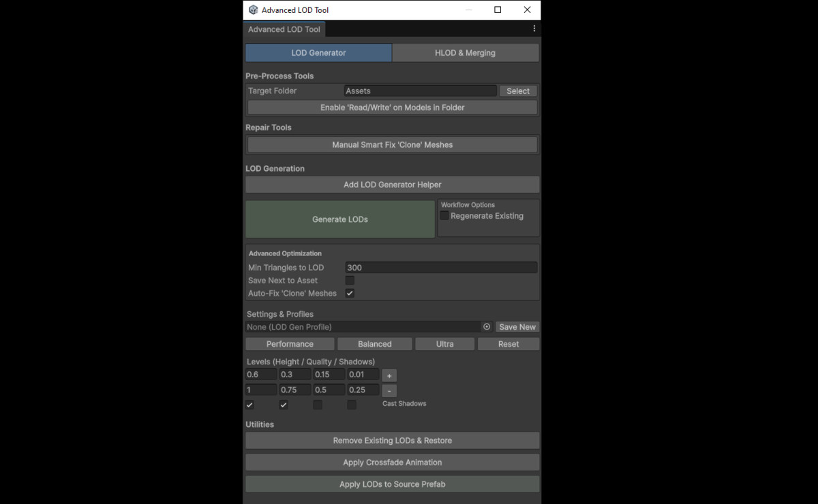Click the Advanced LOD Tool window tab
The image size is (818, 504).
coord(284,29)
